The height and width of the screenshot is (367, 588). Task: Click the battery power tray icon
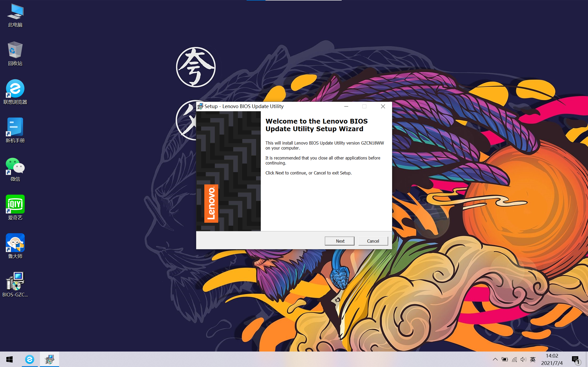coord(504,359)
